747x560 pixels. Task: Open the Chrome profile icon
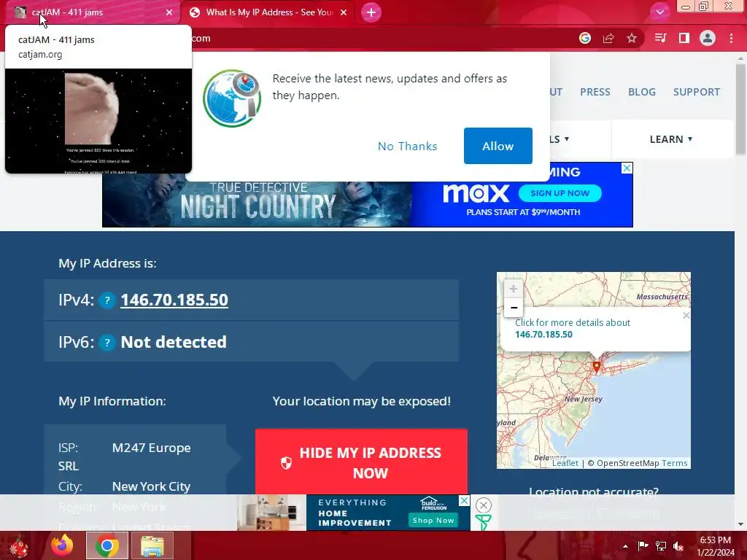708,38
